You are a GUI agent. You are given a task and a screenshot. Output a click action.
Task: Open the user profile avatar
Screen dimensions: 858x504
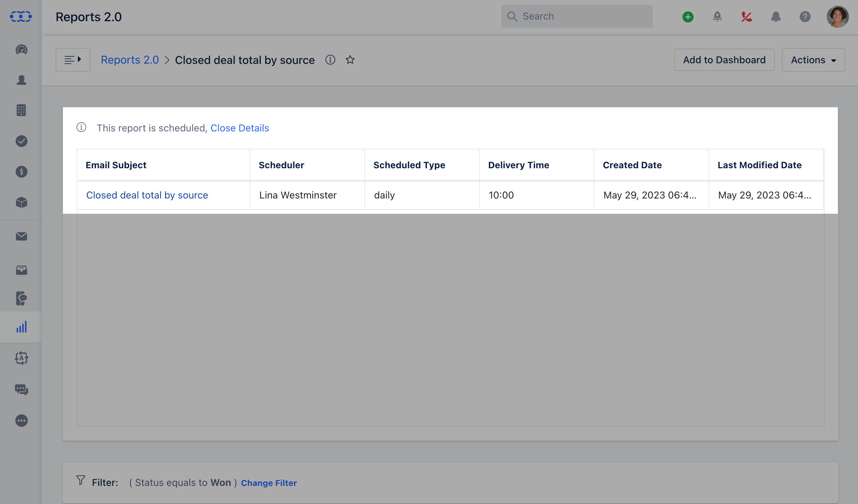[x=837, y=17]
